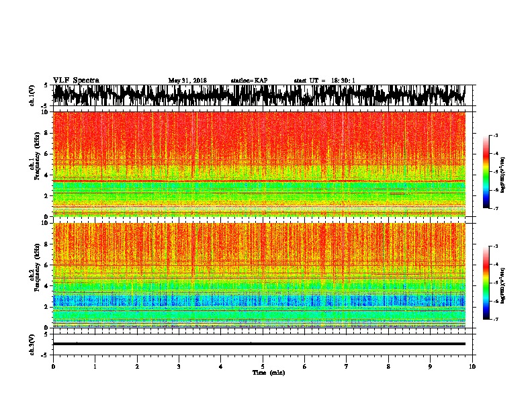This screenshot has width=532, height=411.
Task: Click the red 3.4 kHz line in ch.1 spectrogram
Action: coord(259,181)
